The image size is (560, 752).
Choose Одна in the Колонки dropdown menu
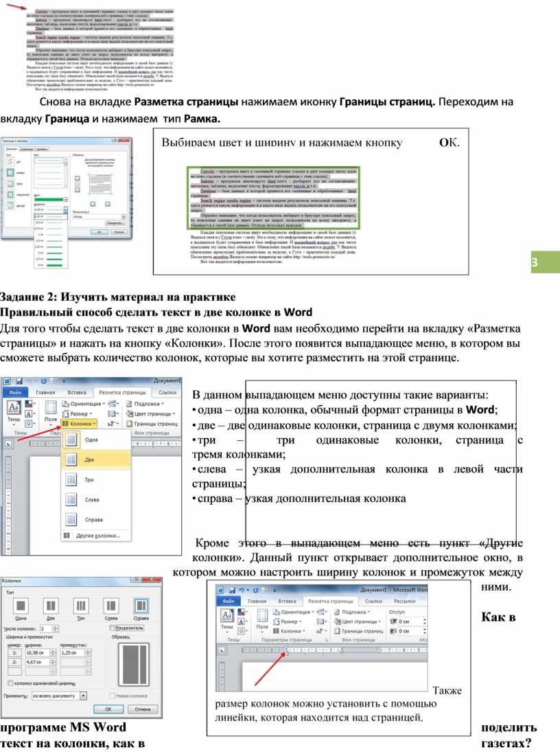click(96, 440)
